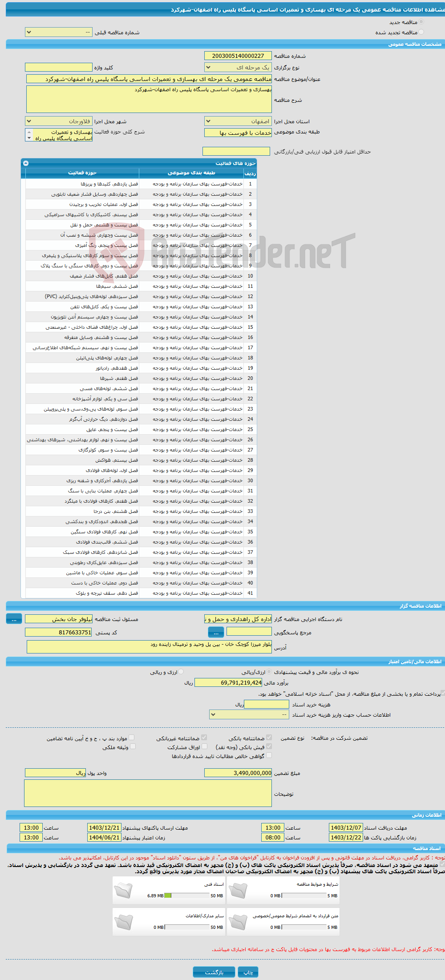Click the کلید واژه input field

(x=59, y=67)
